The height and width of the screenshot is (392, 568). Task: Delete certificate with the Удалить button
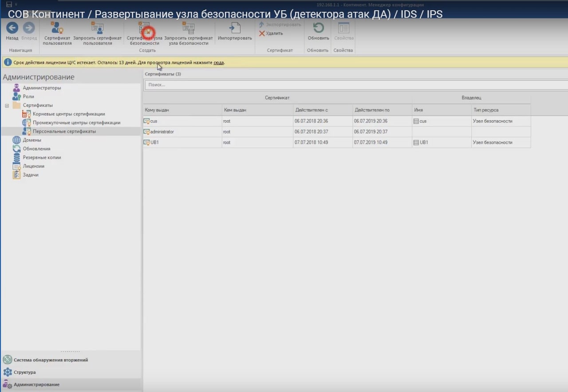pyautogui.click(x=271, y=33)
